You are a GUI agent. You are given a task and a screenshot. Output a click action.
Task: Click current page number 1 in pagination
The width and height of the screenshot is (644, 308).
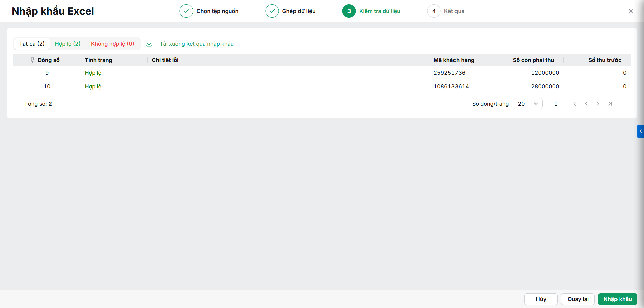(x=556, y=104)
